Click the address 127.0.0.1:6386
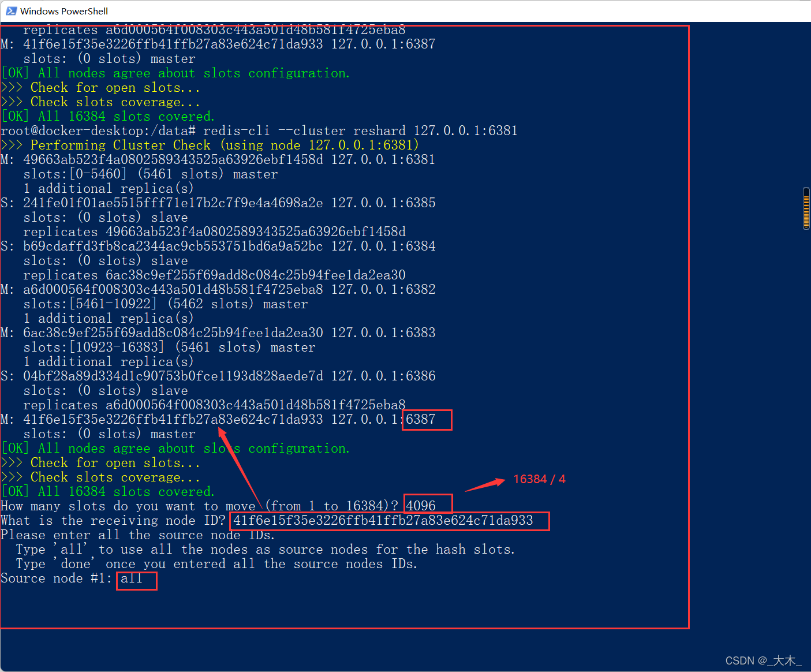This screenshot has height=672, width=811. tap(383, 376)
